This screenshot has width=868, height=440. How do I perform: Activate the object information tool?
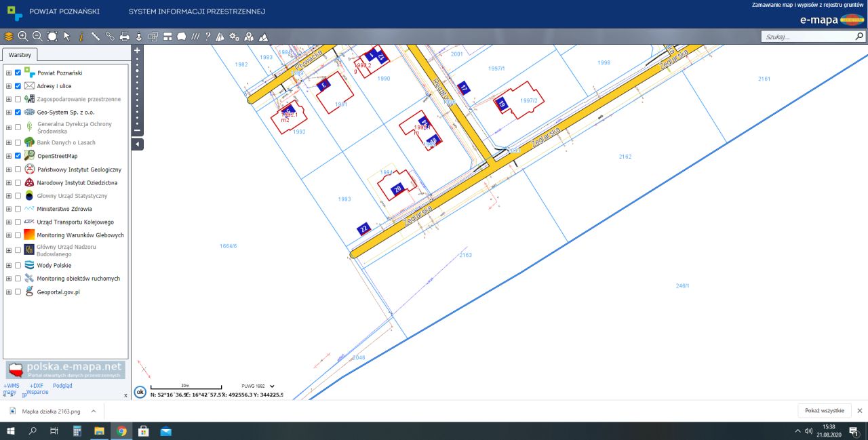(81, 37)
